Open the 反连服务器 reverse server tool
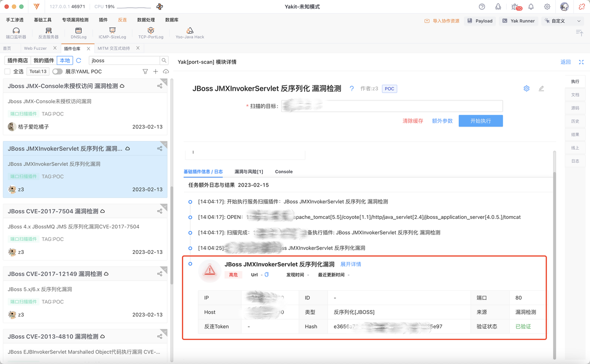The image size is (590, 364). click(x=48, y=33)
